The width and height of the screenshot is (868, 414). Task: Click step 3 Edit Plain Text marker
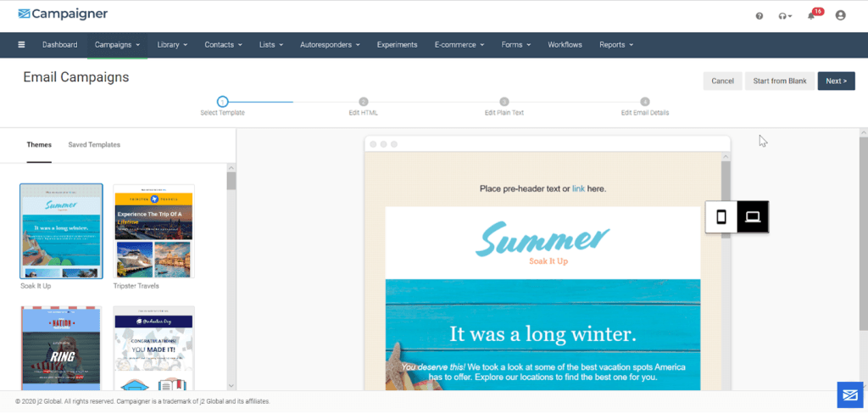pos(504,102)
